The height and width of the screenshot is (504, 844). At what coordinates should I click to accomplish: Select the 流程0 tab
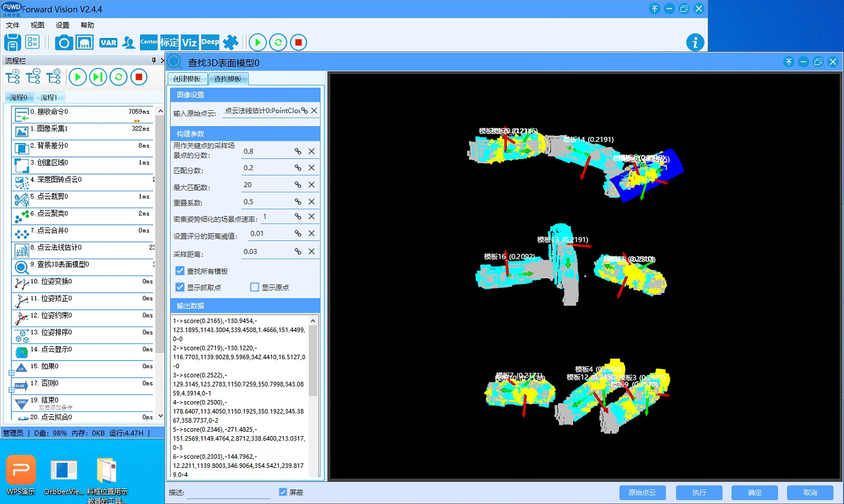20,97
